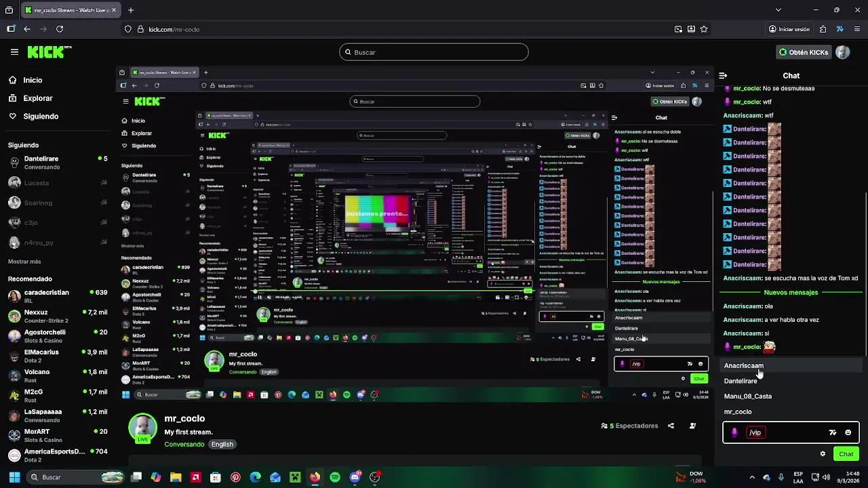Open Pinterest from taskbar

pyautogui.click(x=235, y=477)
